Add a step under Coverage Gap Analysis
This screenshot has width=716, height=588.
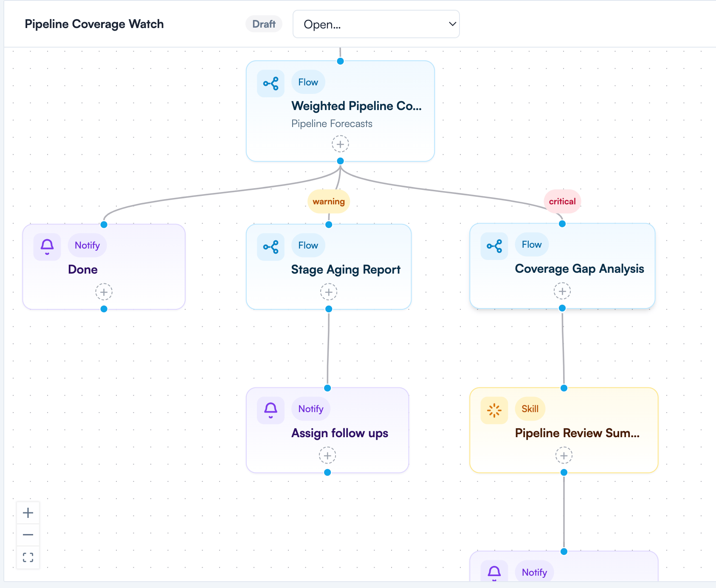[x=562, y=291]
